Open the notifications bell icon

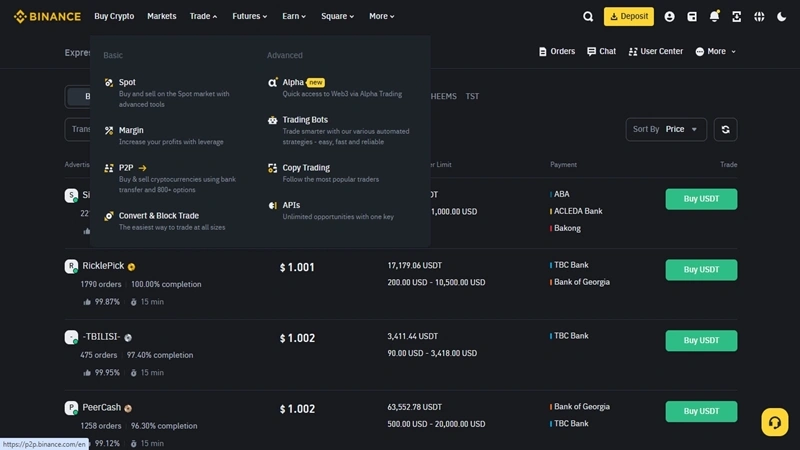[x=714, y=16]
